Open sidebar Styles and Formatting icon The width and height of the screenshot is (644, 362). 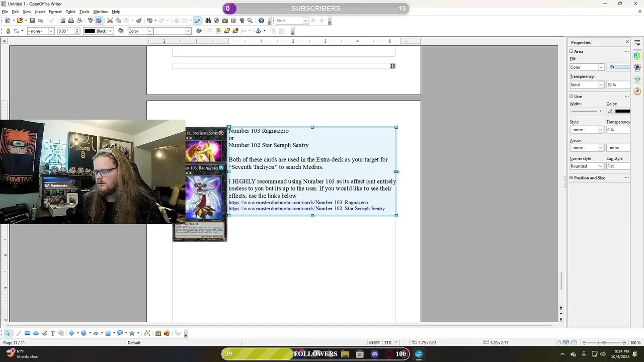(x=637, y=67)
